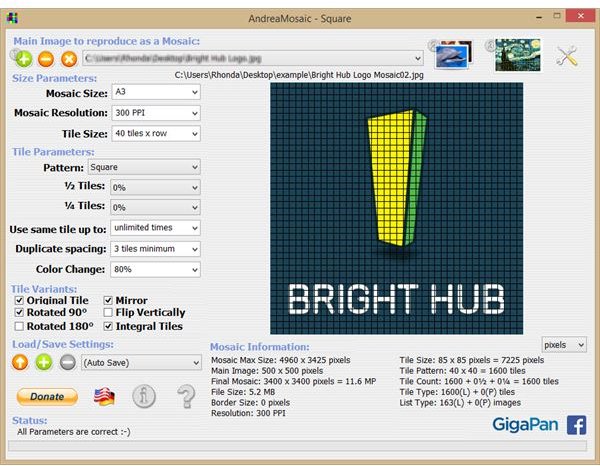Viewport: 600px width, 466px height.
Task: Click 'Tile Type: 1600(L) + 0(P) tiles'
Action: point(457,392)
